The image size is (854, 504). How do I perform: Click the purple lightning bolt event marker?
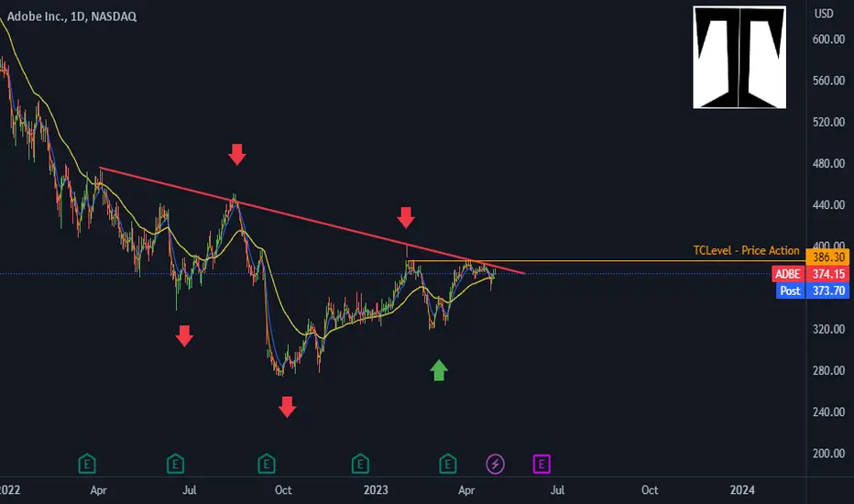pos(495,465)
